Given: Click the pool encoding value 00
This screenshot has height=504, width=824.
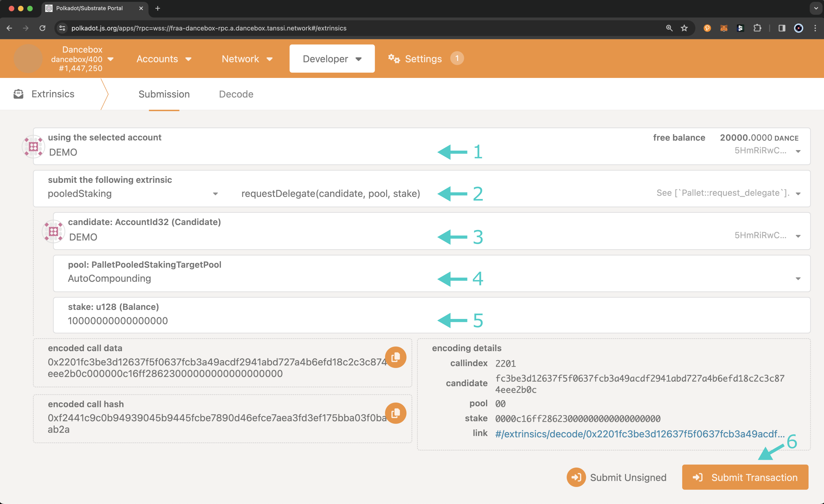Looking at the screenshot, I should [500, 404].
